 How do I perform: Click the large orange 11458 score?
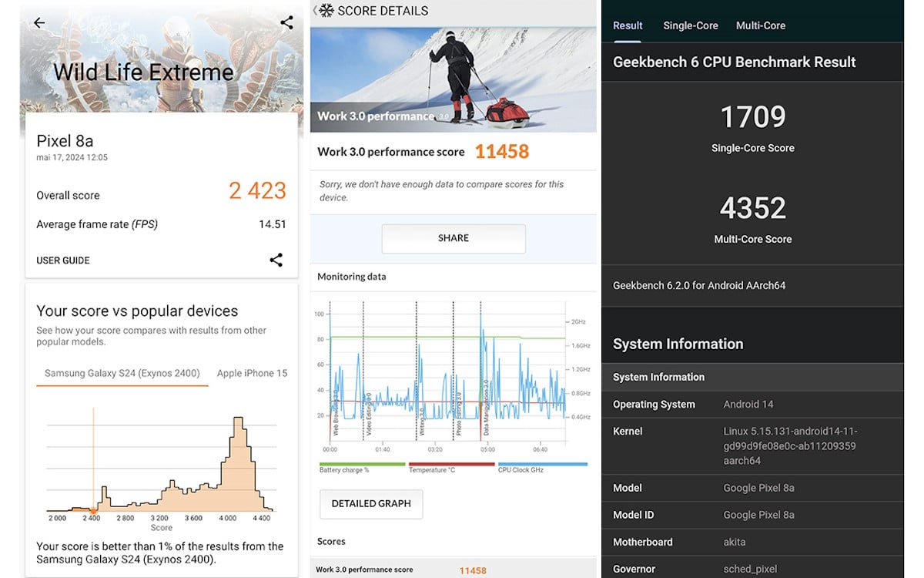502,152
